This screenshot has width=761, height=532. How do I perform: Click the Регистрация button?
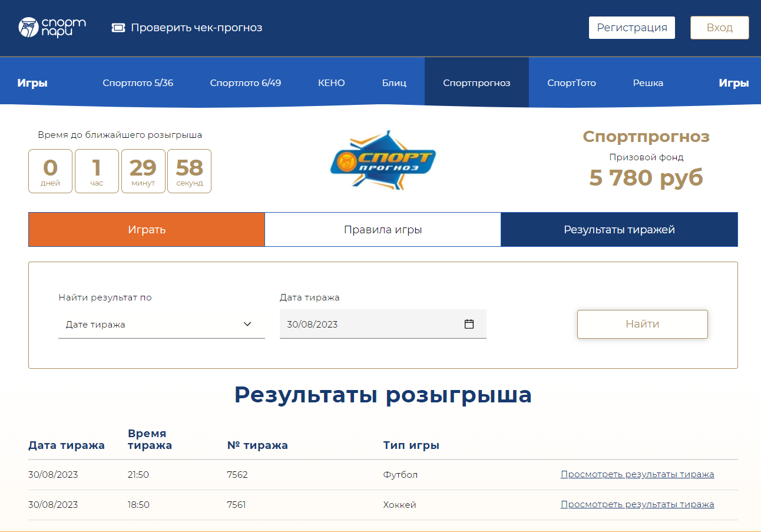click(632, 28)
